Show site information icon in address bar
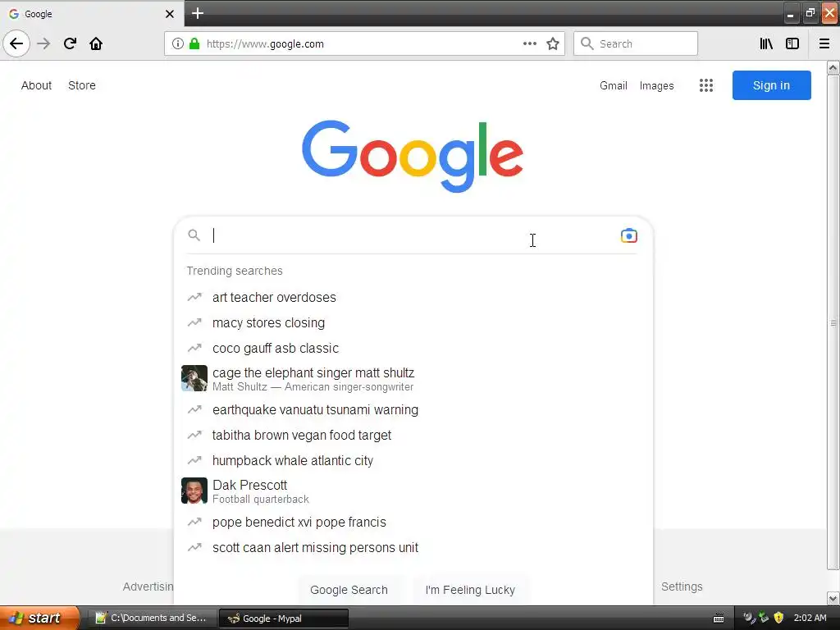 (178, 43)
